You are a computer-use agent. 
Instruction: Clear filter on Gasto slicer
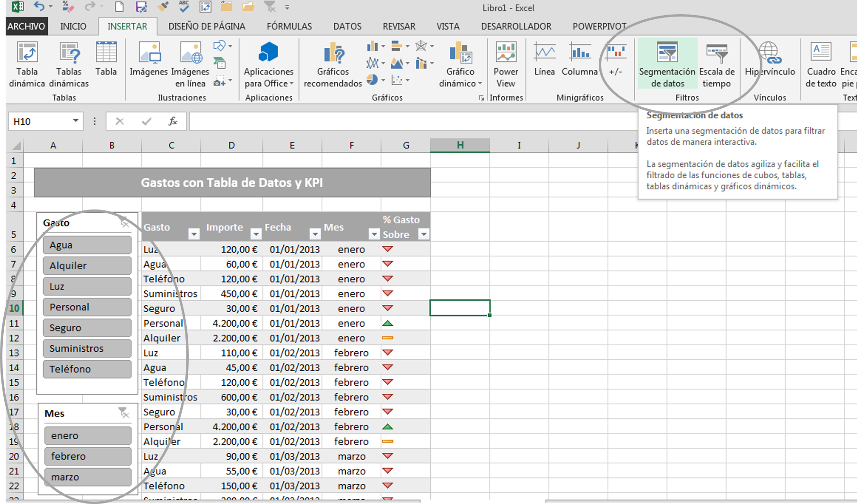[x=124, y=222]
